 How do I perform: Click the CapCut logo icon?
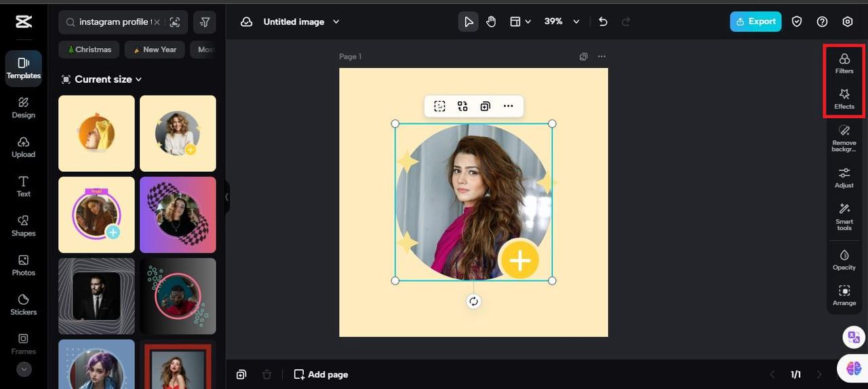click(24, 22)
